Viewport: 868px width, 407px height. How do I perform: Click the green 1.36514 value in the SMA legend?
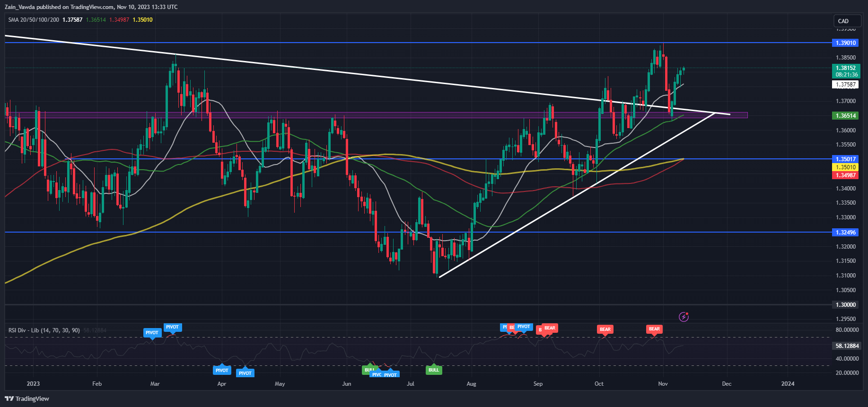96,20
